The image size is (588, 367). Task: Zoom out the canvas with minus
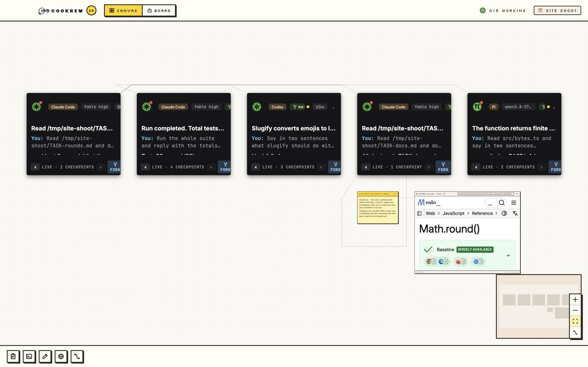[575, 310]
